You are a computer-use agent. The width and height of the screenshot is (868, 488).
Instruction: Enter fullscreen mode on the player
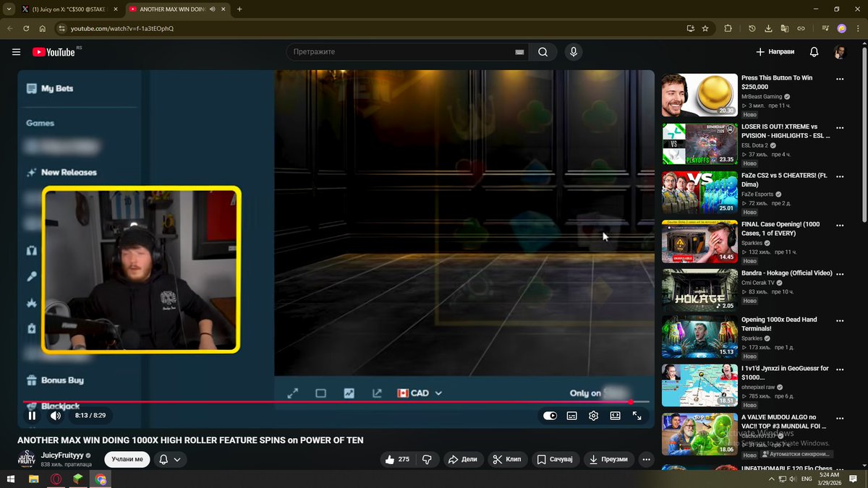pyautogui.click(x=637, y=416)
